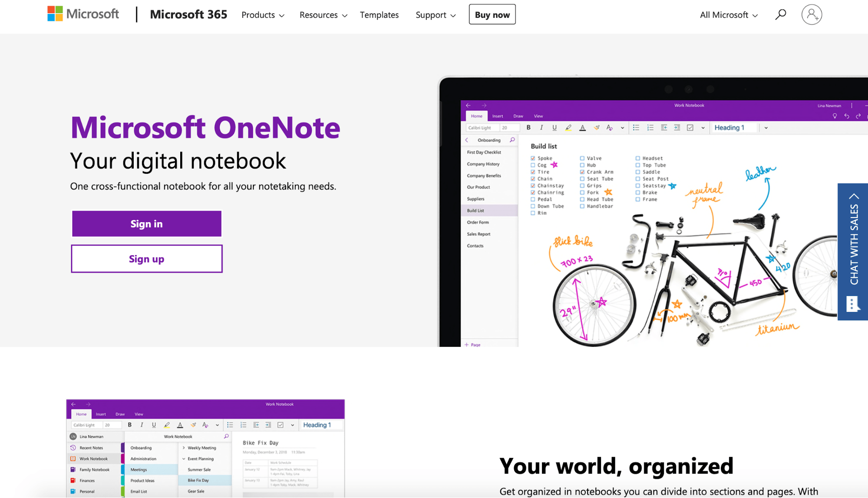Click the Underline icon in hero OneNote toolbar
The width and height of the screenshot is (868, 498).
pyautogui.click(x=554, y=128)
